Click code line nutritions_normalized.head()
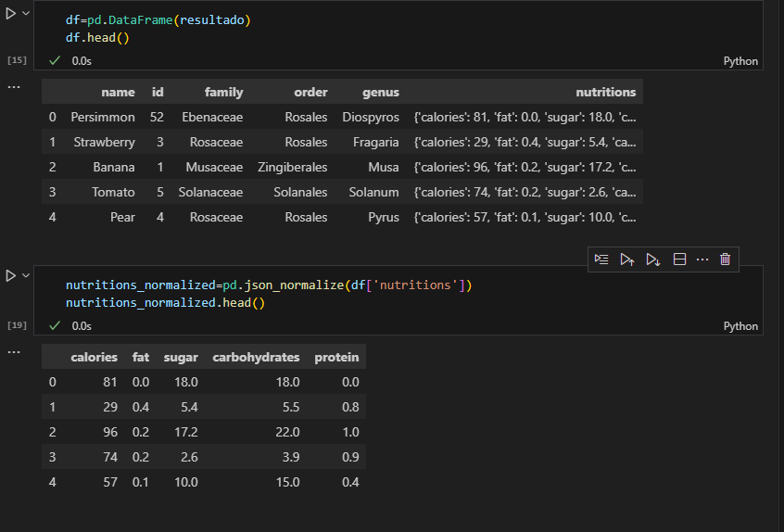This screenshot has height=532, width=784. 165,302
